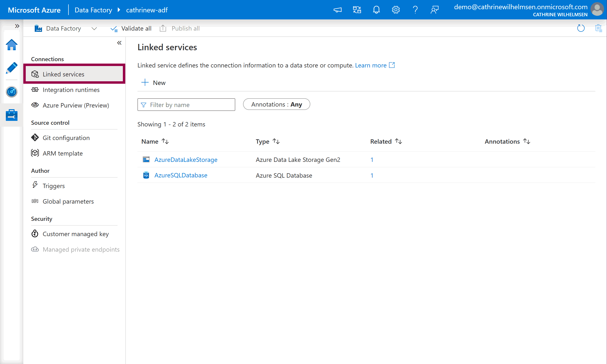This screenshot has width=607, height=364.
Task: Open the Monitor gauge icon
Action: pos(11,92)
